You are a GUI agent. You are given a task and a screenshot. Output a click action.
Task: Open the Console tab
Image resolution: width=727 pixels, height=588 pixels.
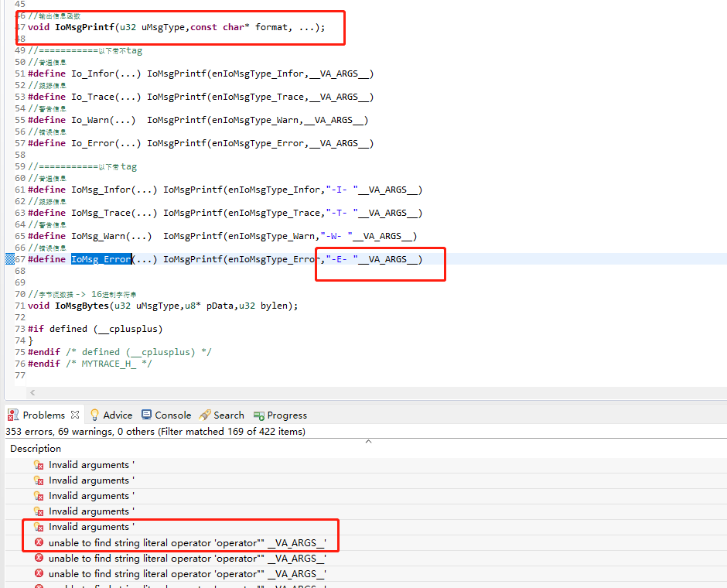pos(172,415)
